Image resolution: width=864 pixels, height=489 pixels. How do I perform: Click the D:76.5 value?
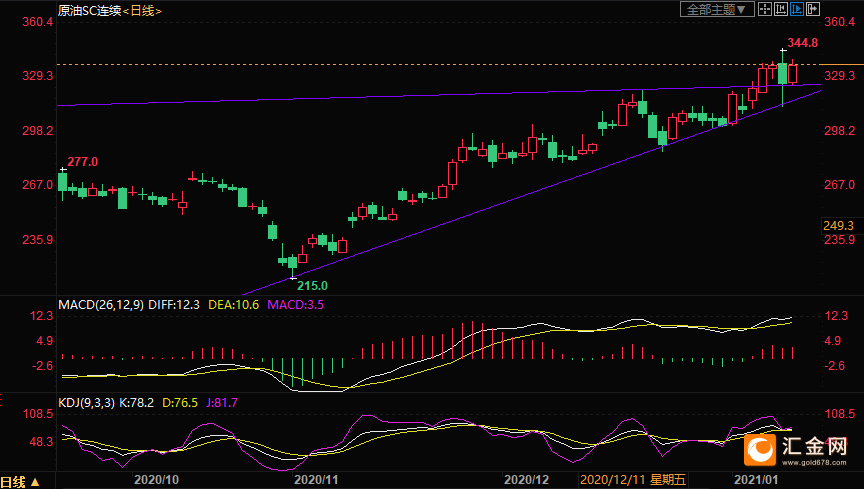180,402
